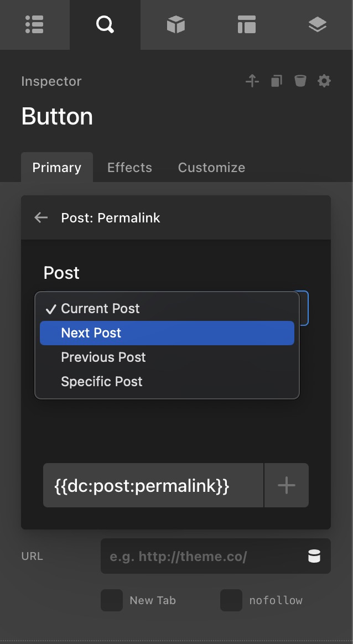This screenshot has height=644, width=353.
Task: Open the Inspector magnifier tab
Action: click(x=105, y=24)
